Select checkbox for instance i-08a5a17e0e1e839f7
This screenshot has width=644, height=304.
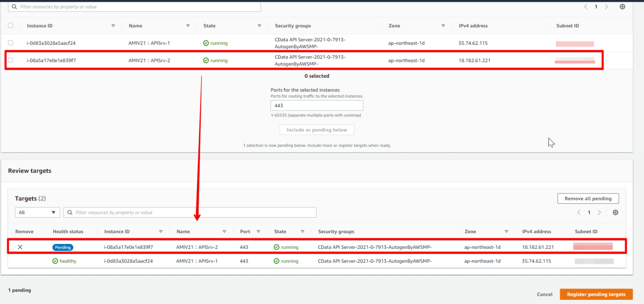click(x=11, y=60)
